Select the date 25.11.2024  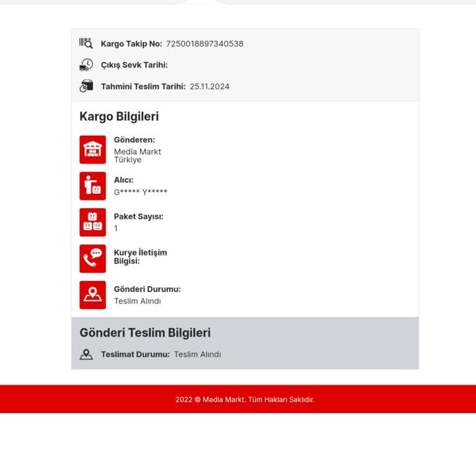point(209,87)
